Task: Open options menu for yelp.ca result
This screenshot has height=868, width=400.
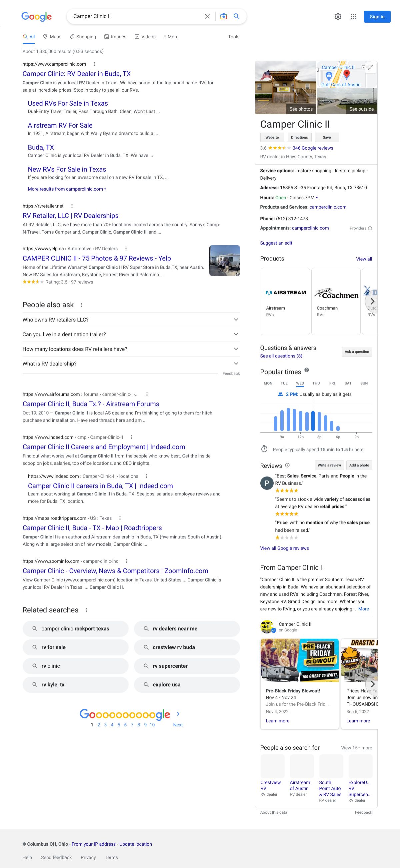Action: pos(126,249)
